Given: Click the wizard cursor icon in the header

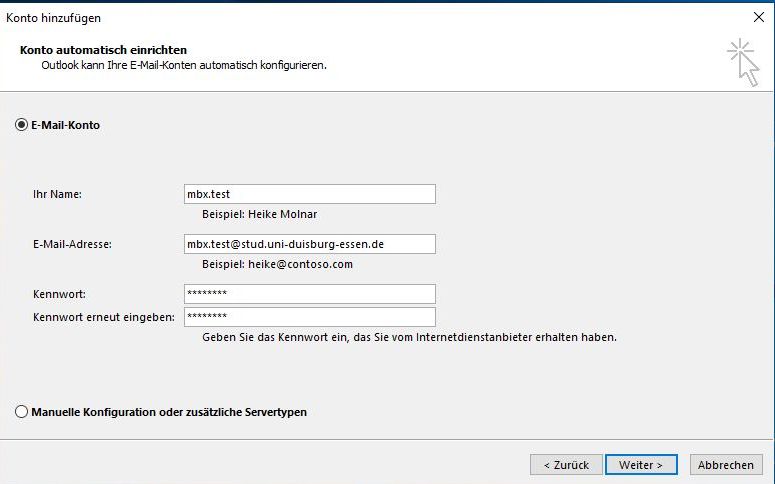Looking at the screenshot, I should click(742, 62).
